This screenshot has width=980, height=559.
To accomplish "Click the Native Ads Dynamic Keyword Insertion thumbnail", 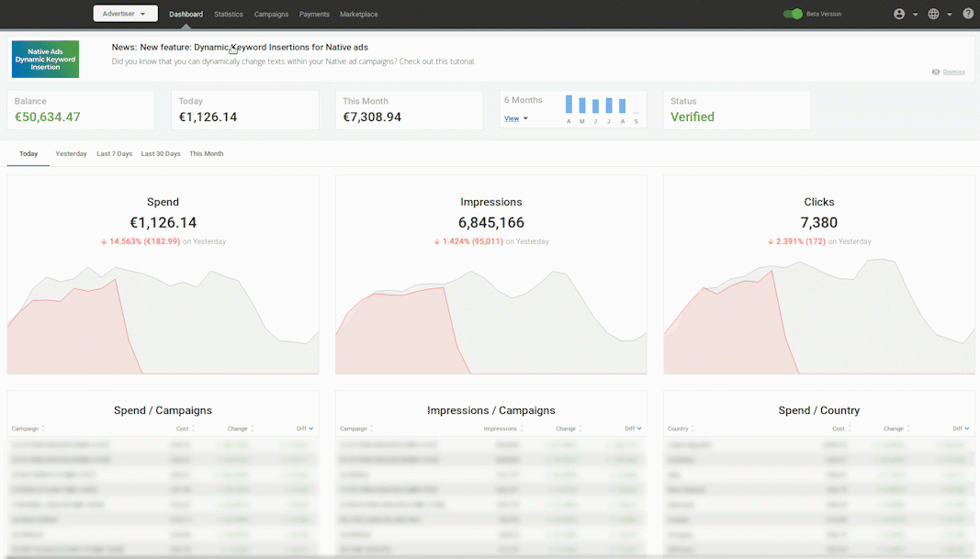I will (x=45, y=59).
